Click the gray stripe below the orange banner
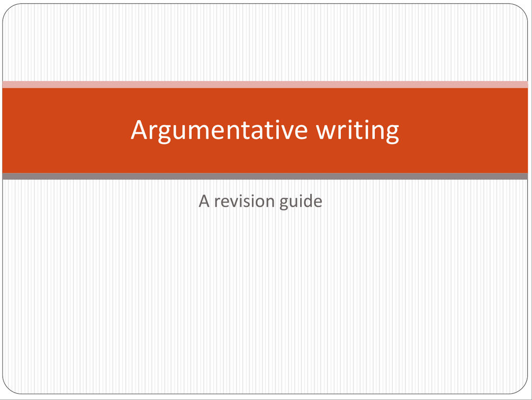 pyautogui.click(x=265, y=176)
